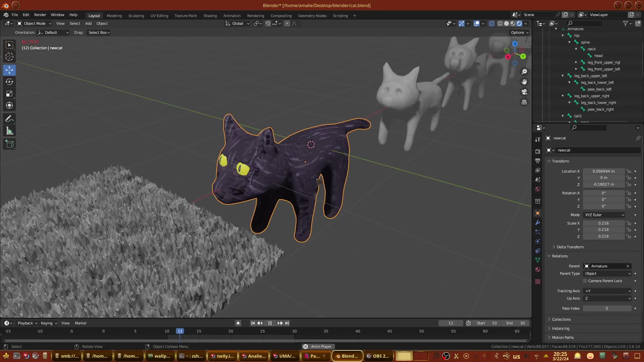Select the Measure tool
This screenshot has width=644, height=362.
tap(9, 131)
